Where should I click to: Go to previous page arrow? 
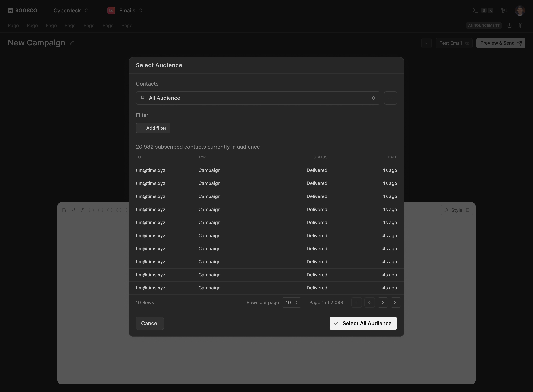click(x=356, y=302)
